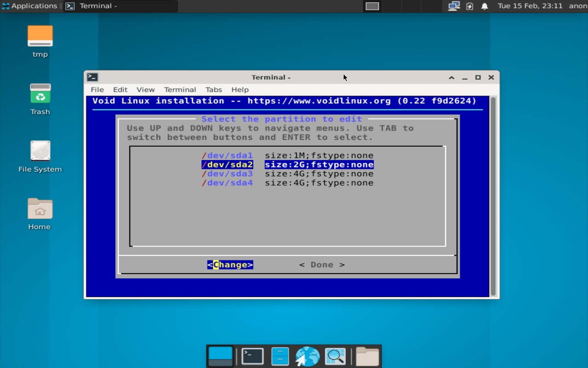
Task: Click the clock showing Tue 15 Feb
Action: coord(530,6)
